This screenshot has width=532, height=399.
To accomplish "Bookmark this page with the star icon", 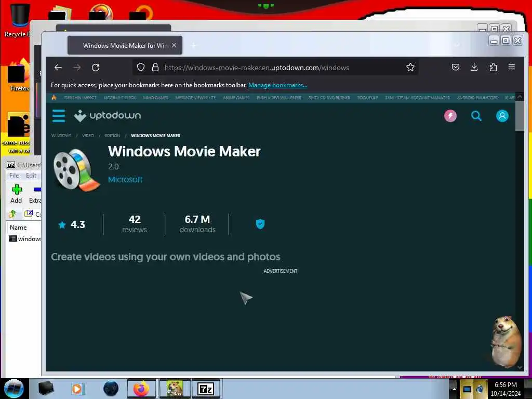I will point(410,68).
